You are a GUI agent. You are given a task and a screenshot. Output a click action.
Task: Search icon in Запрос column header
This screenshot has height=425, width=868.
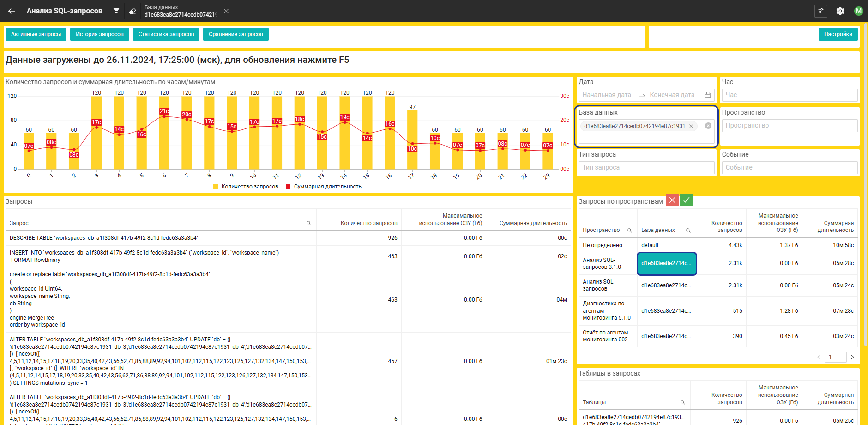309,223
